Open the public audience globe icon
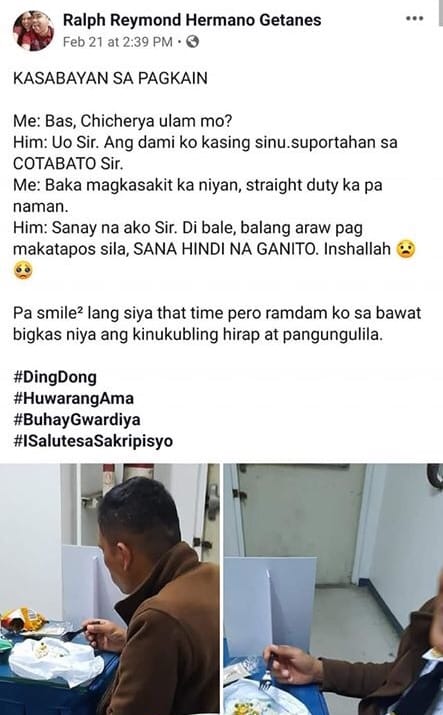The width and height of the screenshot is (443, 715). (193, 42)
